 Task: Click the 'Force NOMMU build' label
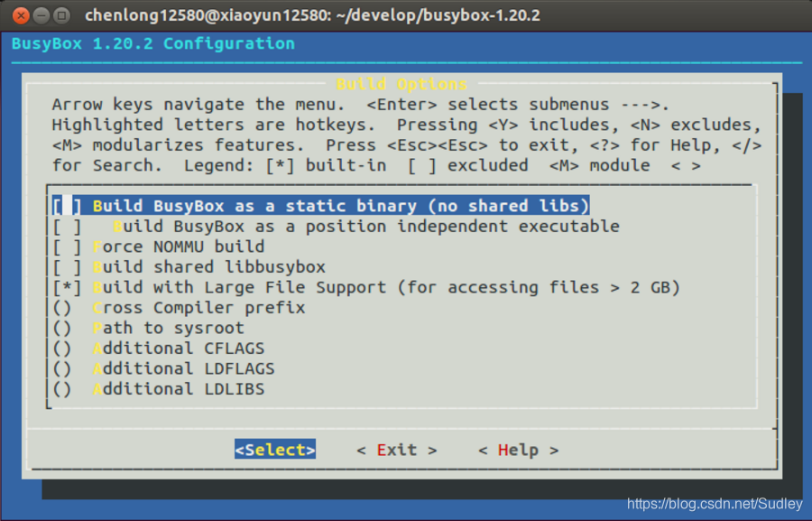(x=179, y=247)
